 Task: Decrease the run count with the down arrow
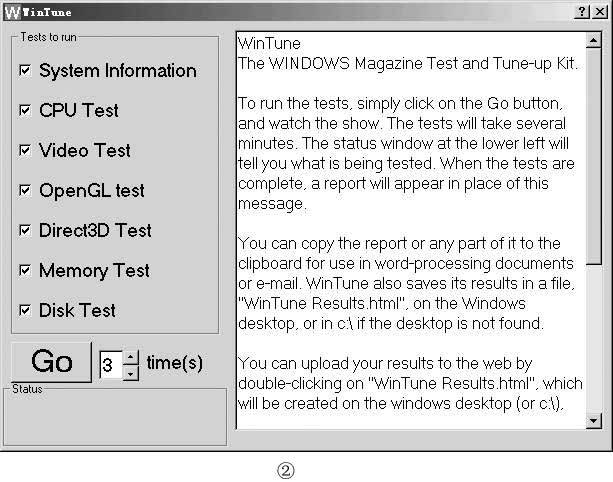pos(131,372)
